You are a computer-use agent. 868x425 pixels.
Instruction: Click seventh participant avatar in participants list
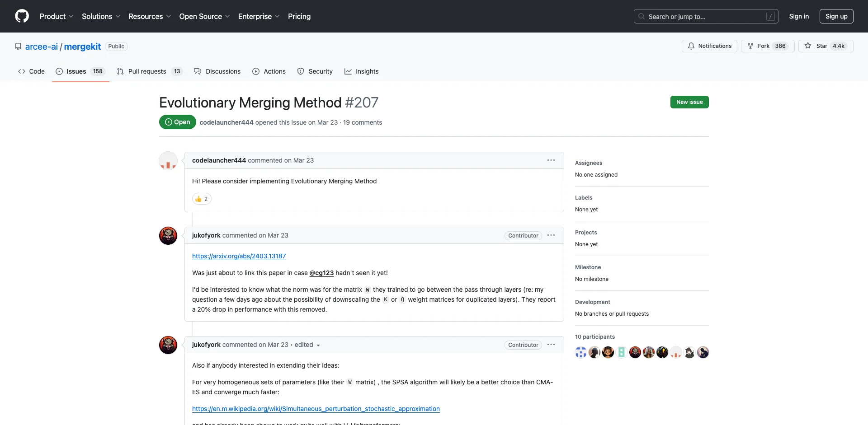pyautogui.click(x=662, y=352)
